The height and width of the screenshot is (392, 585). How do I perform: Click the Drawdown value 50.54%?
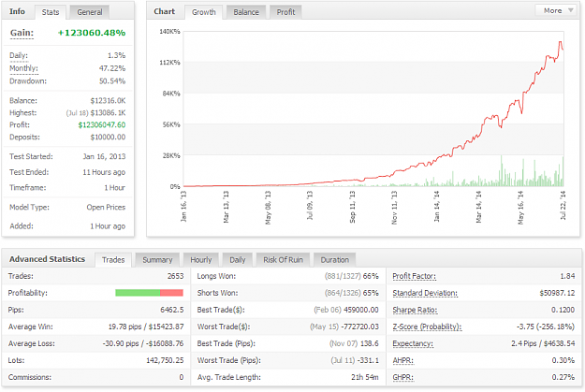coord(112,81)
